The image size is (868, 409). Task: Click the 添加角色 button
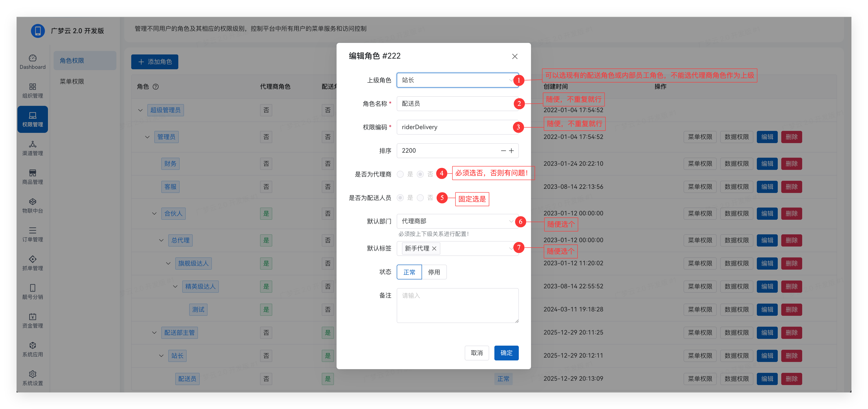(x=155, y=62)
